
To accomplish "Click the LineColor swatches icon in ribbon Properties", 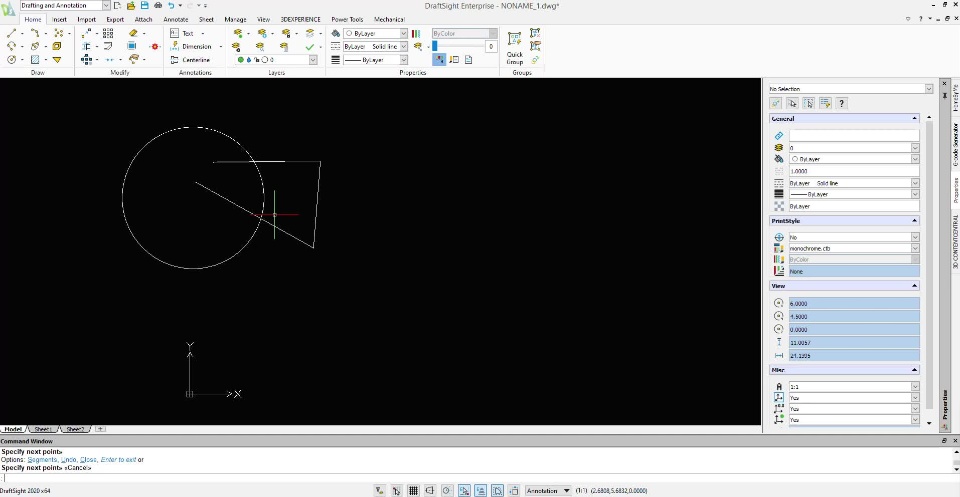I will point(416,34).
